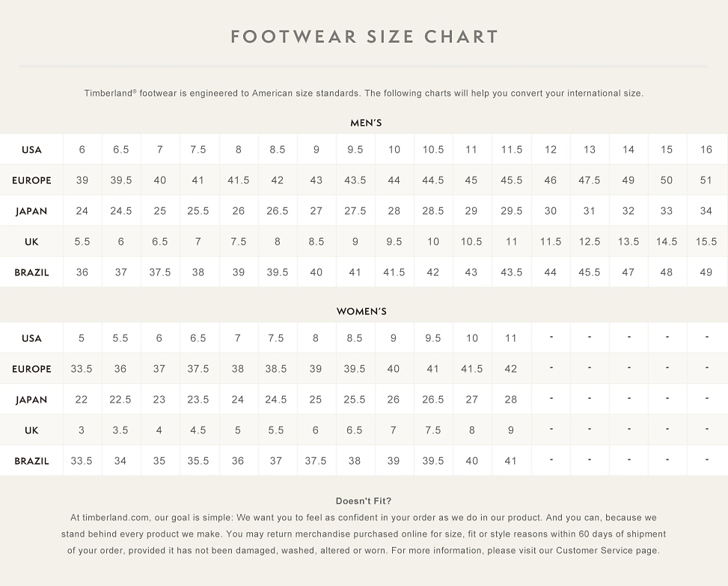
Task: Select the Women's section title
Action: point(361,311)
